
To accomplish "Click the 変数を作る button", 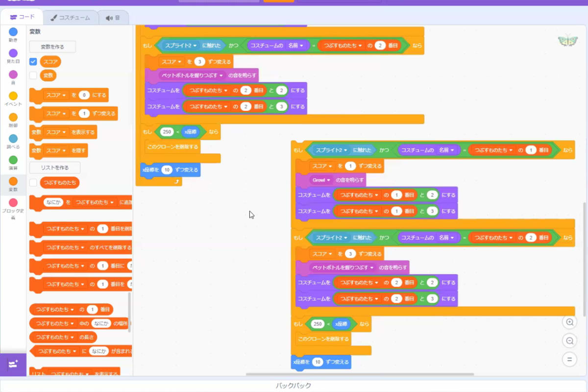I will point(52,47).
